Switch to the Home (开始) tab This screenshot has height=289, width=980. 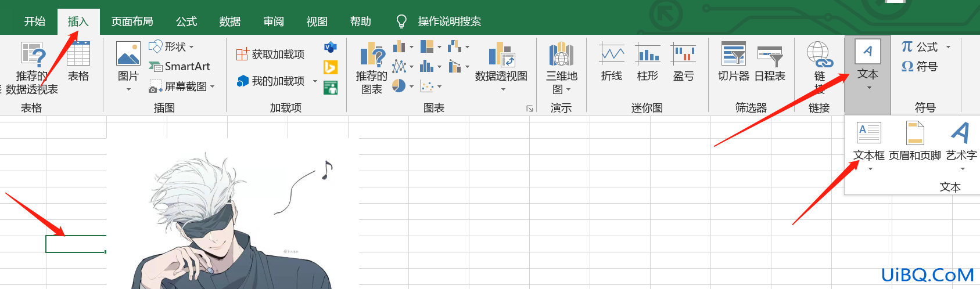click(x=35, y=21)
